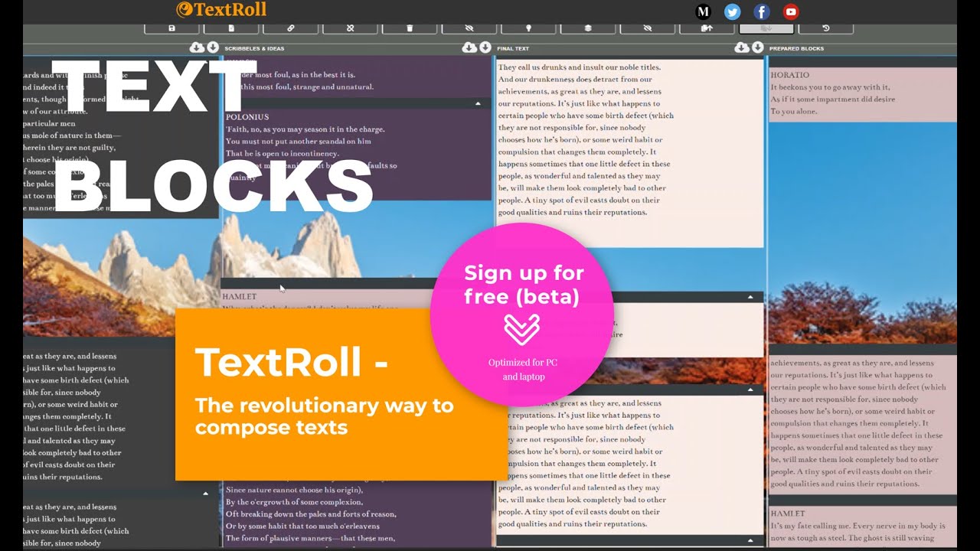Click the circular history arrow icon

[x=826, y=28]
